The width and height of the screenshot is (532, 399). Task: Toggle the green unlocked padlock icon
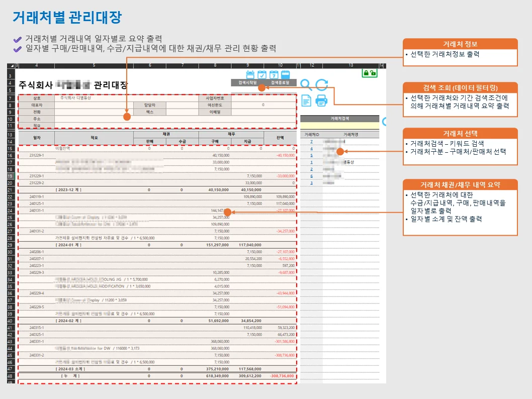click(373, 73)
